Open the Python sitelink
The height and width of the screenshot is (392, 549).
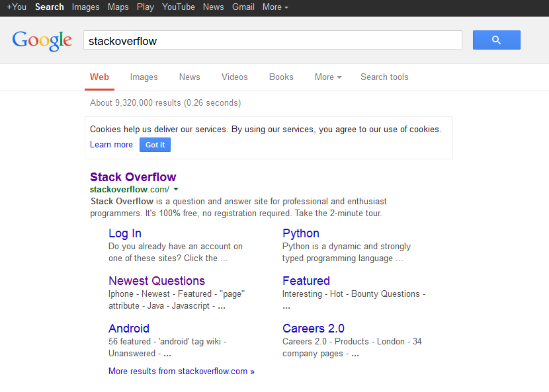click(301, 233)
